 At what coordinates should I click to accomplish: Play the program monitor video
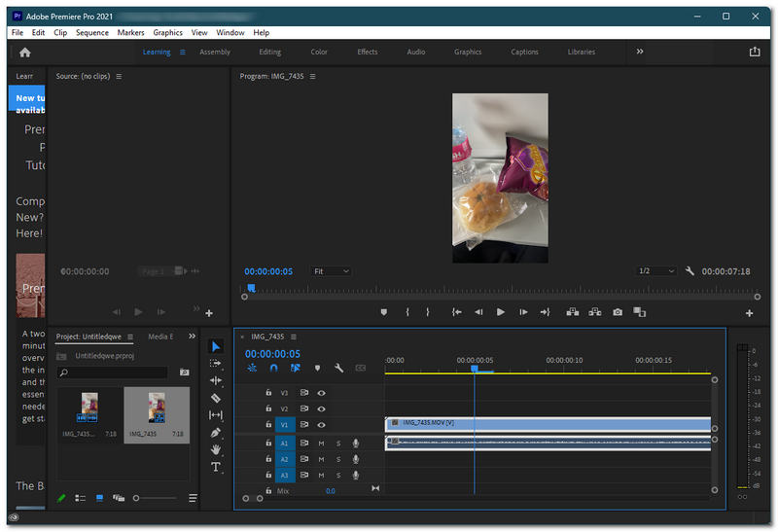[x=501, y=312]
